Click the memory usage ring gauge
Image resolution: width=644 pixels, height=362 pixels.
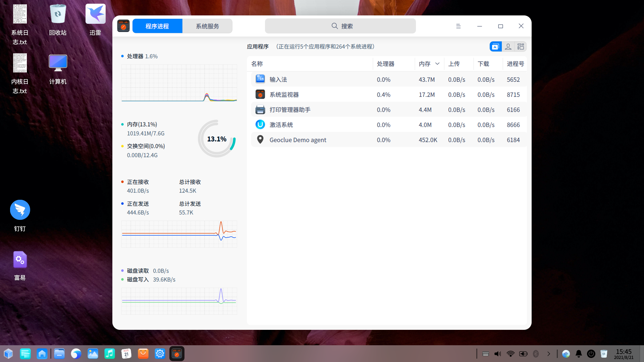pyautogui.click(x=217, y=139)
